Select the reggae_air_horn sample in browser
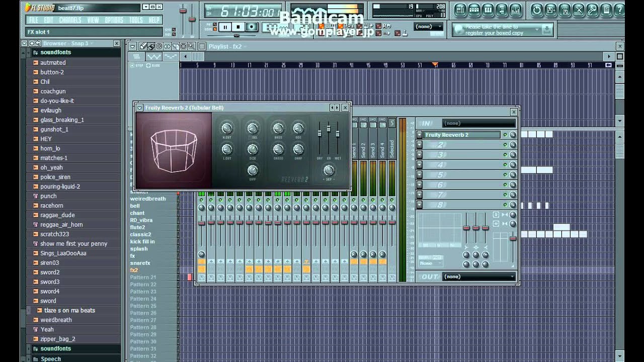 61,225
